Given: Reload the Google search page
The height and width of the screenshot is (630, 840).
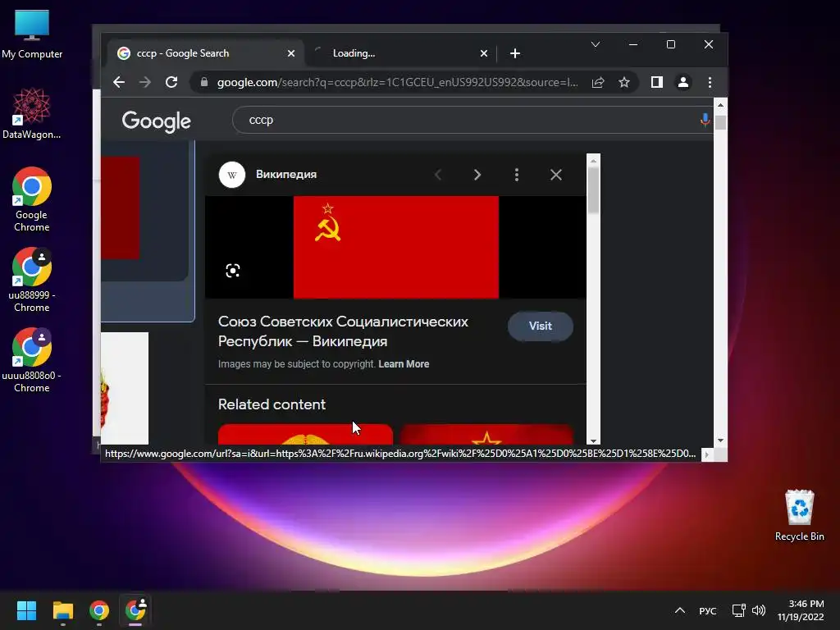Looking at the screenshot, I should [x=171, y=82].
